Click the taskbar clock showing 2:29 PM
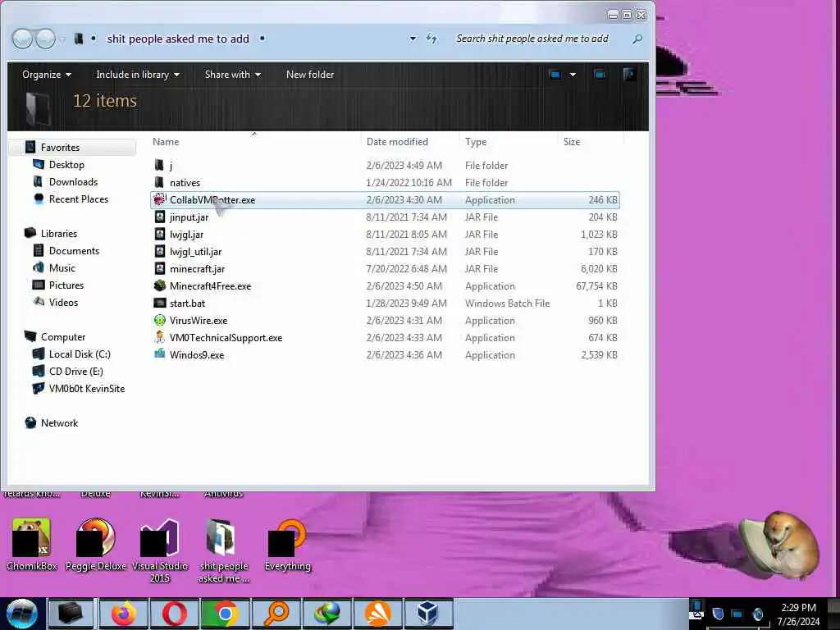The height and width of the screenshot is (630, 840). [x=798, y=608]
